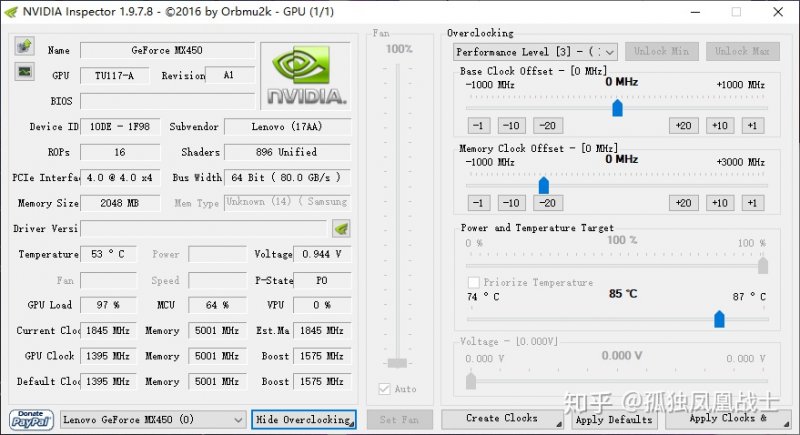Decrease memory clock offset by 1 MHz
Image resolution: width=800 pixels, height=435 pixels.
pyautogui.click(x=479, y=203)
